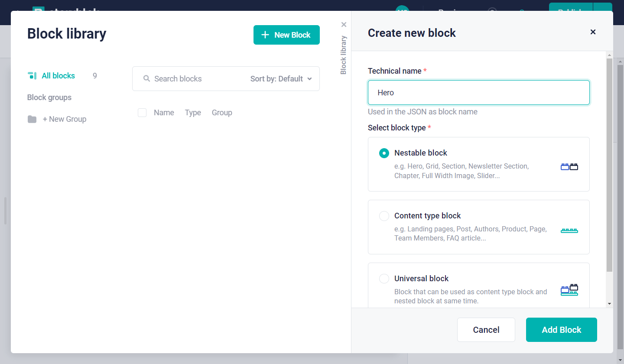Click the Type column header
The height and width of the screenshot is (364, 624).
click(193, 113)
